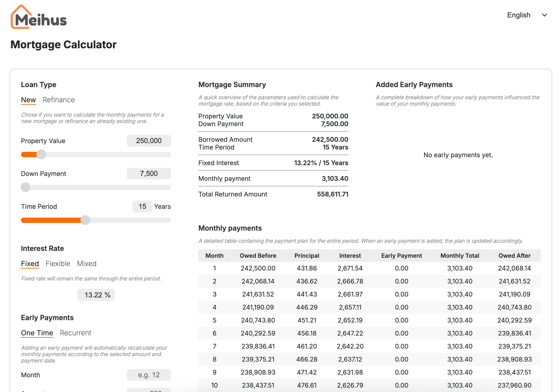Image resolution: width=560 pixels, height=392 pixels.
Task: Click the Down Payment slider handle
Action: pos(25,187)
